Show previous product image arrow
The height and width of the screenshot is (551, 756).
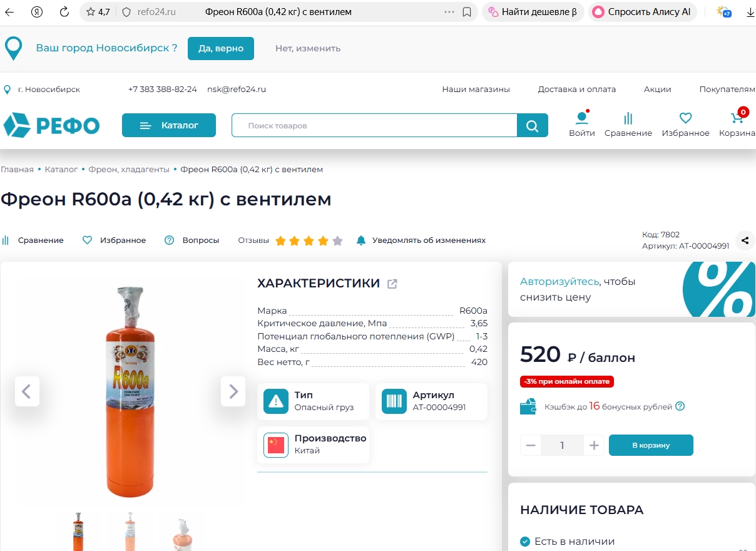click(27, 391)
